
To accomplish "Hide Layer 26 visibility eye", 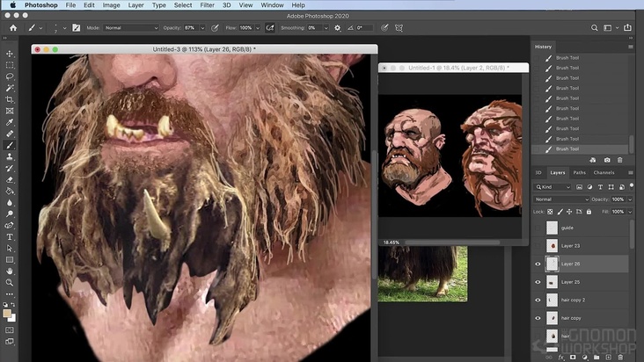I will [538, 264].
